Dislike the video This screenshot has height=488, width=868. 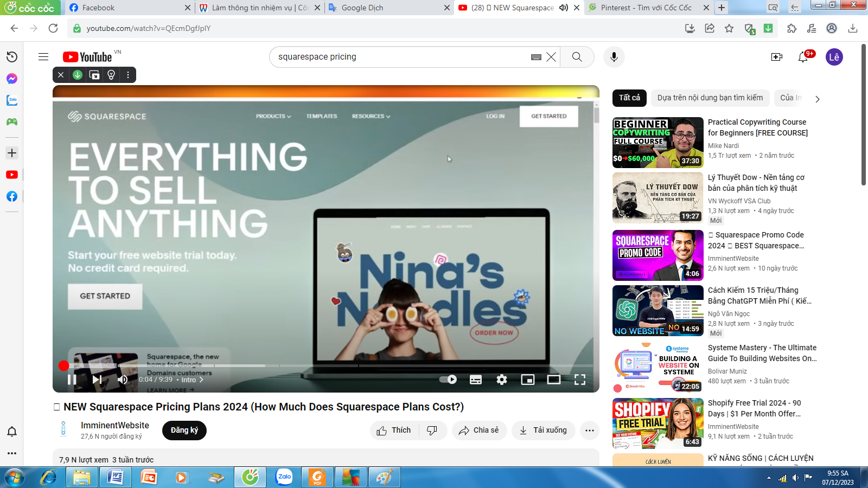click(x=432, y=431)
